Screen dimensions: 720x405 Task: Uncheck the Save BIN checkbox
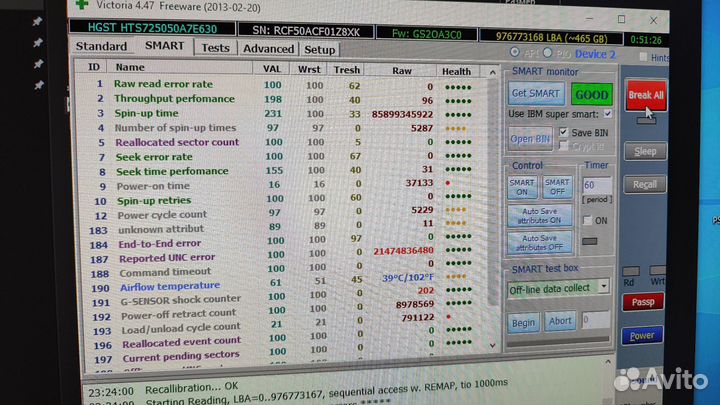(x=565, y=132)
